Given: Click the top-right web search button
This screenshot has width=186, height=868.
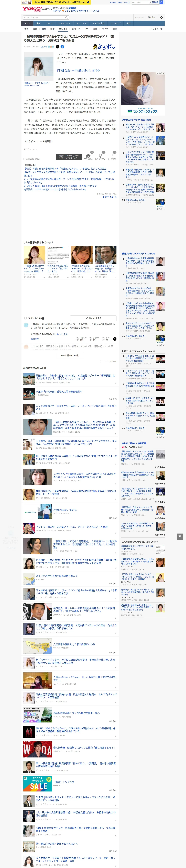Looking at the screenshot, I should coord(161,2).
